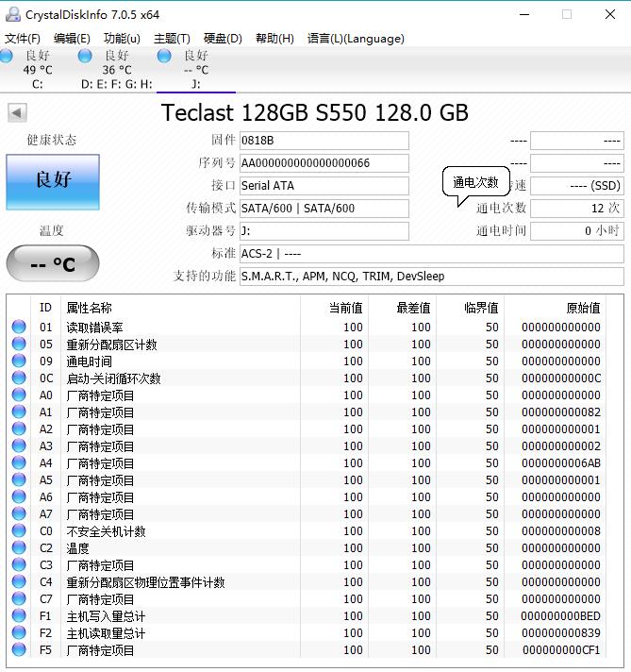Screen dimensions: 631x672
Task: Click the power-on count value 12 次
Action: click(577, 209)
